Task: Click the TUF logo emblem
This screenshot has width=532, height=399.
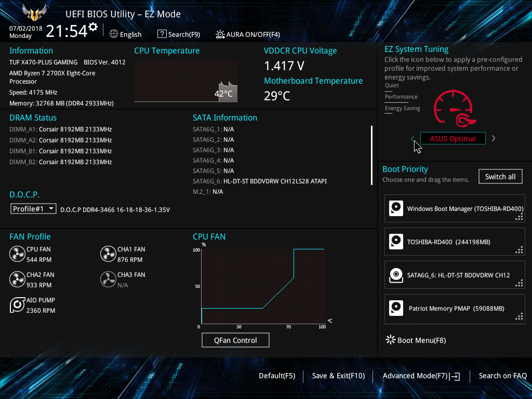Action: pos(34,13)
